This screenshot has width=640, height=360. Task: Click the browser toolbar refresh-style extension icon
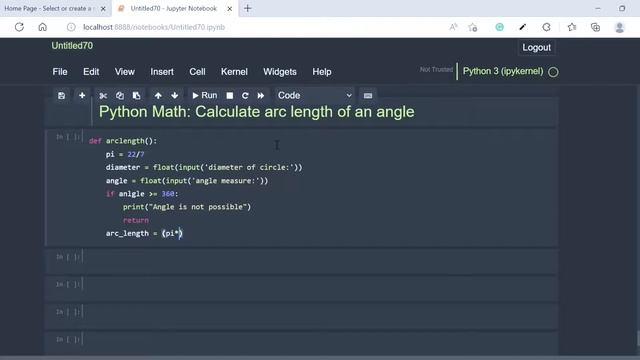point(546,27)
